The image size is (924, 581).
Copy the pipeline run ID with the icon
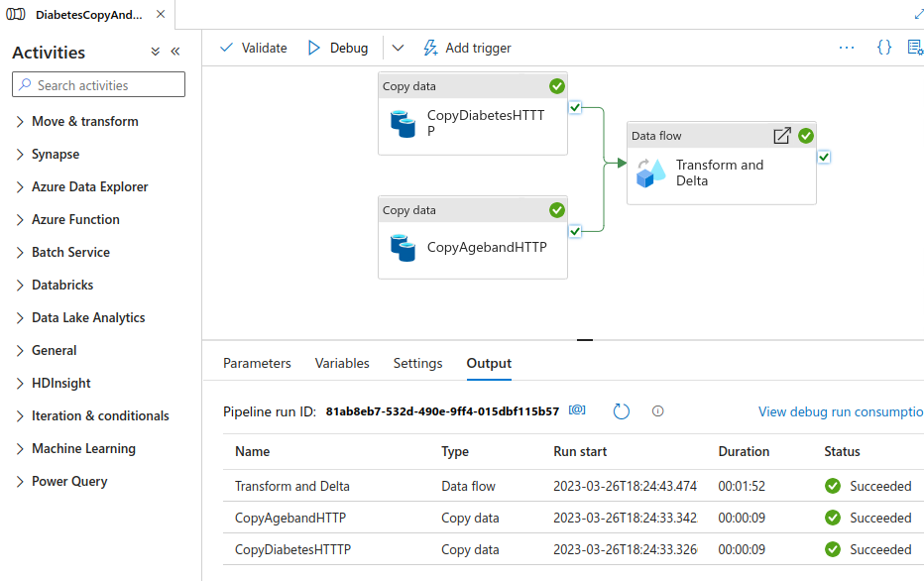coord(577,410)
